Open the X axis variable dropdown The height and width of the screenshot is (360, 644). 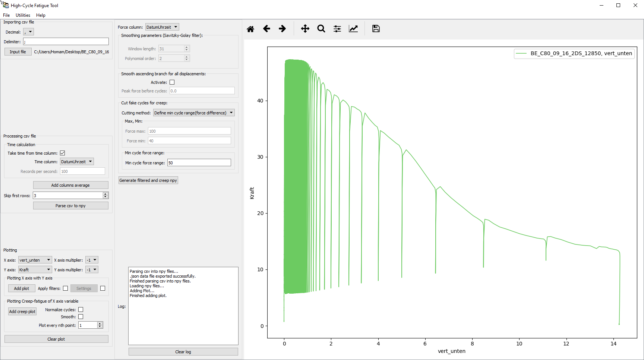35,260
